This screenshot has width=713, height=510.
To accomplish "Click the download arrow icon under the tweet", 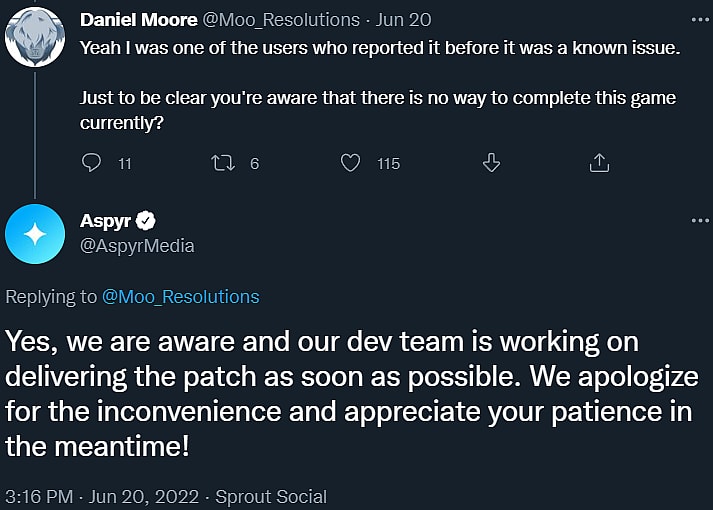I will pos(491,163).
